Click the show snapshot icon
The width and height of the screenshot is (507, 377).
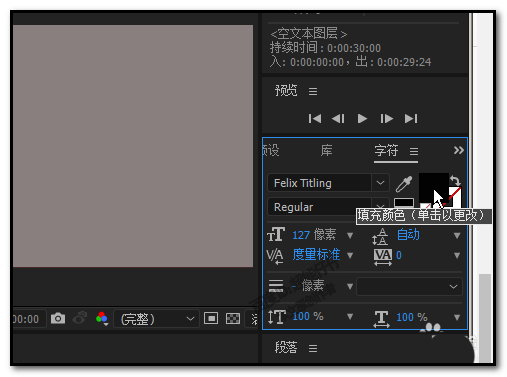coord(80,318)
